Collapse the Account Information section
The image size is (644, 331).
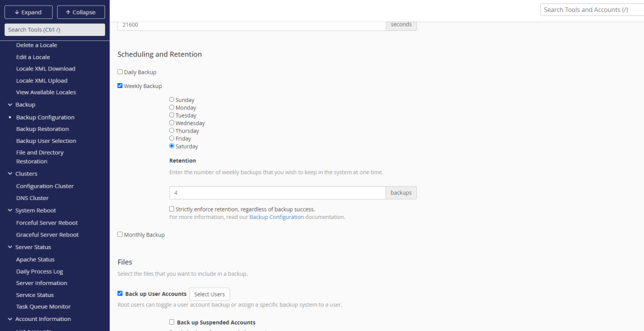[x=9, y=319]
